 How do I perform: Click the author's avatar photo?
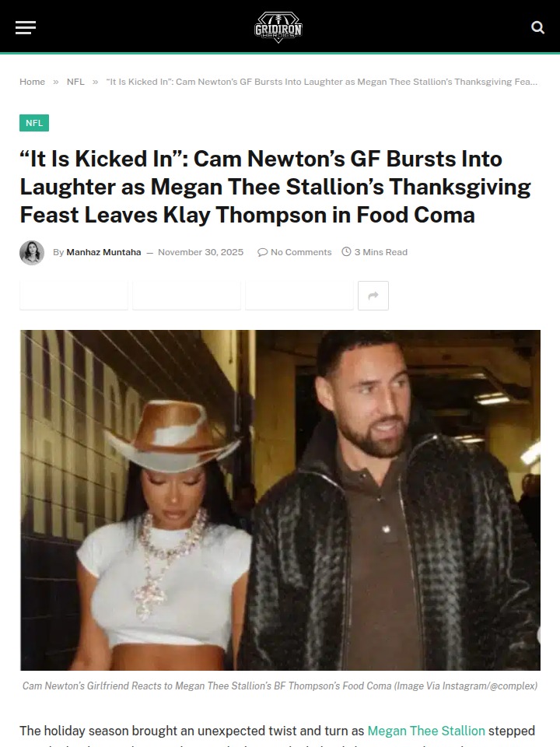pos(32,252)
